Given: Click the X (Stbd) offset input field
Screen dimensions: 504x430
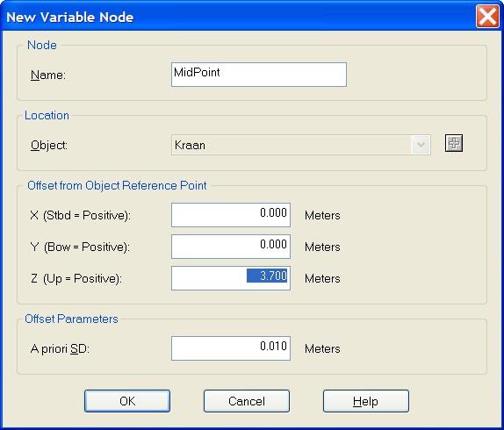Looking at the screenshot, I should point(231,214).
